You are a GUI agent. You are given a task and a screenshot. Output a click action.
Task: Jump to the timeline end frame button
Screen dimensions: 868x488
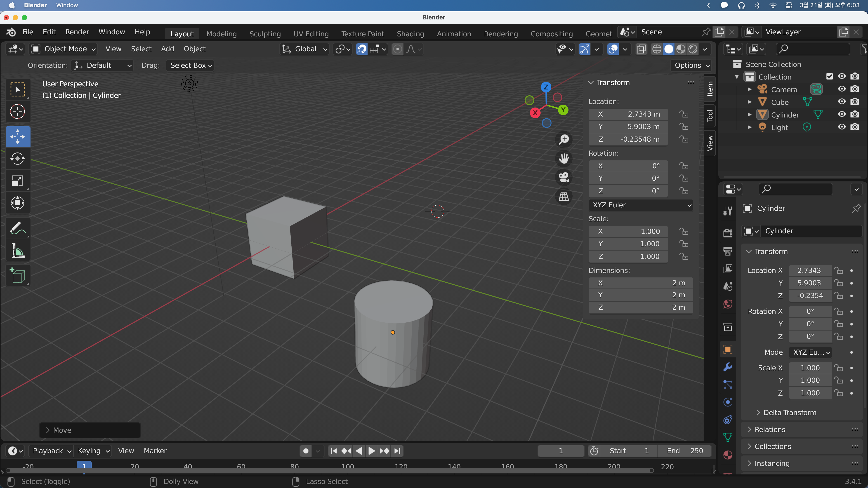pos(398,451)
